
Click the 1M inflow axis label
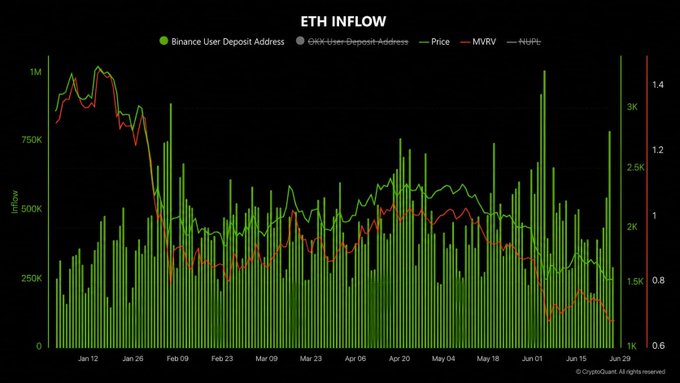[36, 72]
